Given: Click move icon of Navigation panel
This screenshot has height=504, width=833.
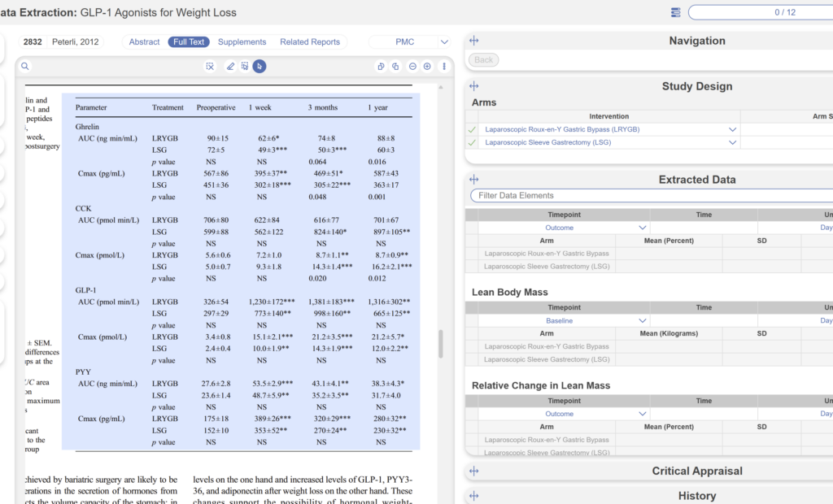Looking at the screenshot, I should (x=474, y=41).
